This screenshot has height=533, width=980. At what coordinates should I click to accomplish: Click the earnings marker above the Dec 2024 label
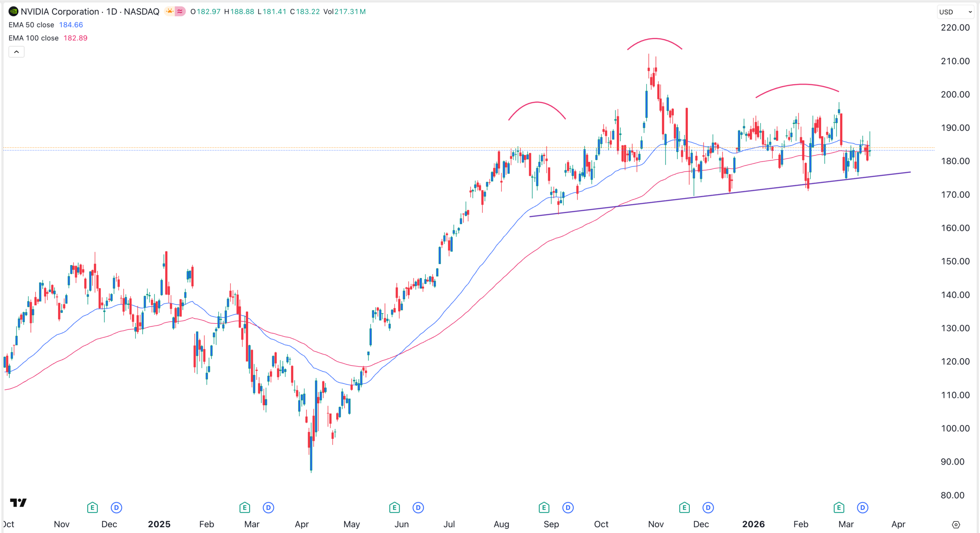click(x=92, y=507)
